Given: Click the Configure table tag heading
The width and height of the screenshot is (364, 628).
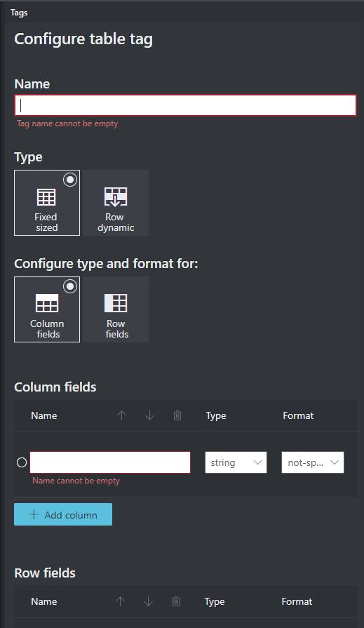Looking at the screenshot, I should click(x=83, y=39).
